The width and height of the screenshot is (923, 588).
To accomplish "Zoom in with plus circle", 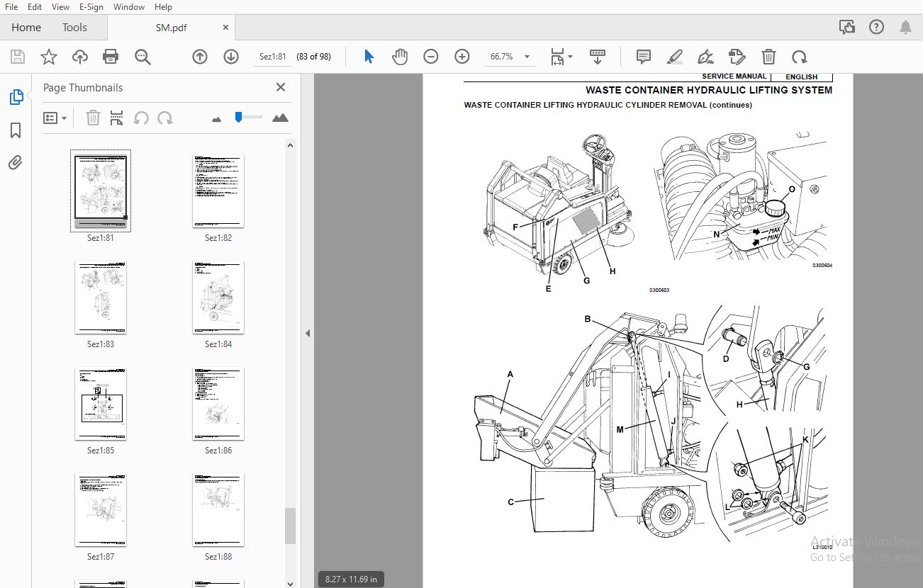I will tap(462, 57).
